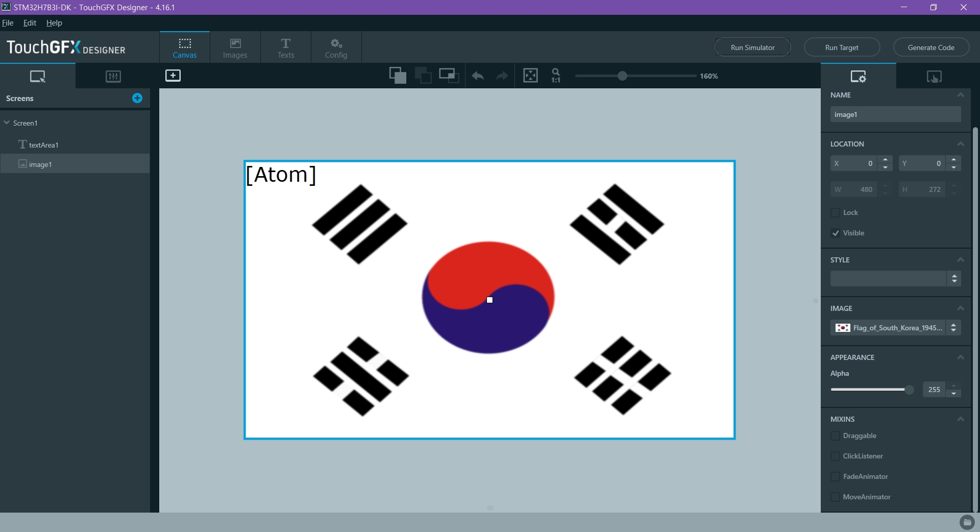
Task: Open the Properties panel tab icon
Action: coord(858,77)
